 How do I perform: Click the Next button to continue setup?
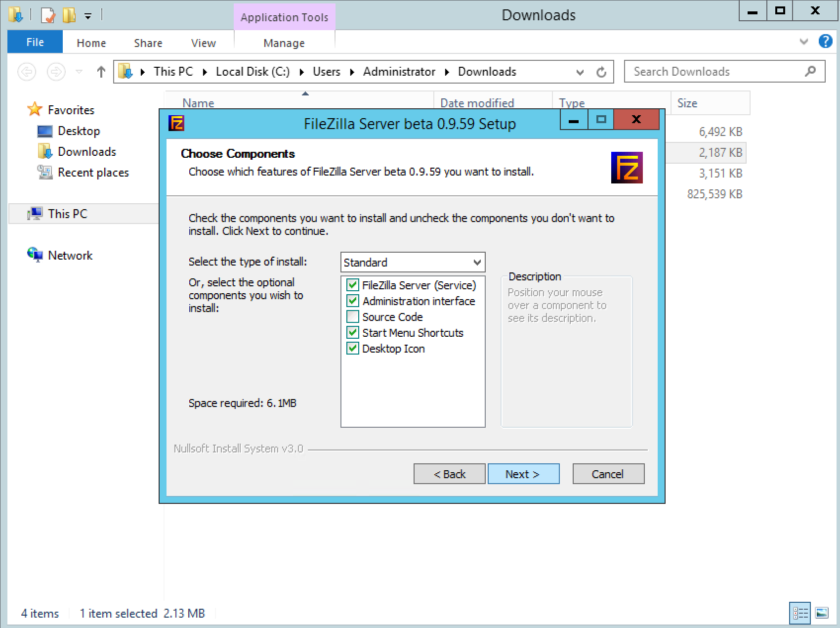[x=523, y=474]
